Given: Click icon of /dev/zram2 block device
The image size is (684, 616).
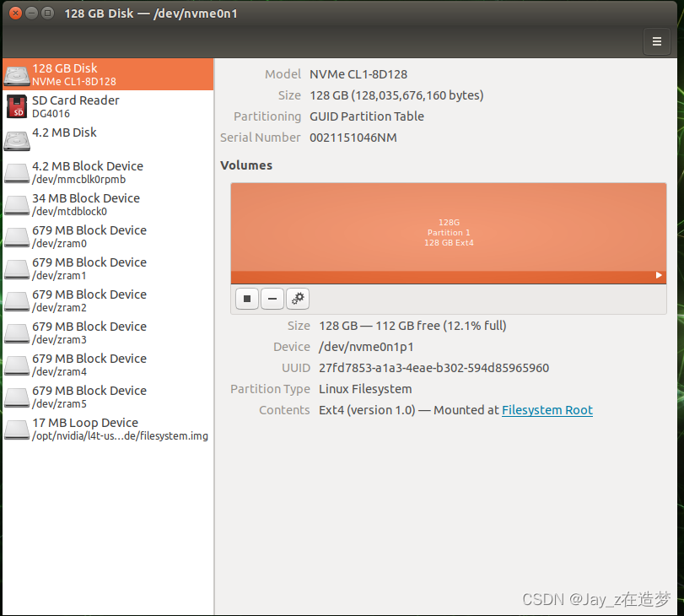Looking at the screenshot, I should pyautogui.click(x=17, y=301).
